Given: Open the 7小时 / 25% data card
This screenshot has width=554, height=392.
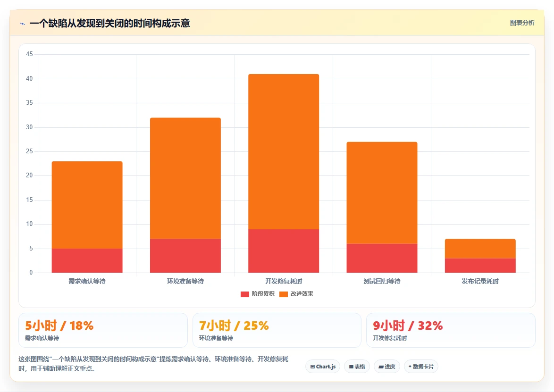Looking at the screenshot, I should coord(277,330).
